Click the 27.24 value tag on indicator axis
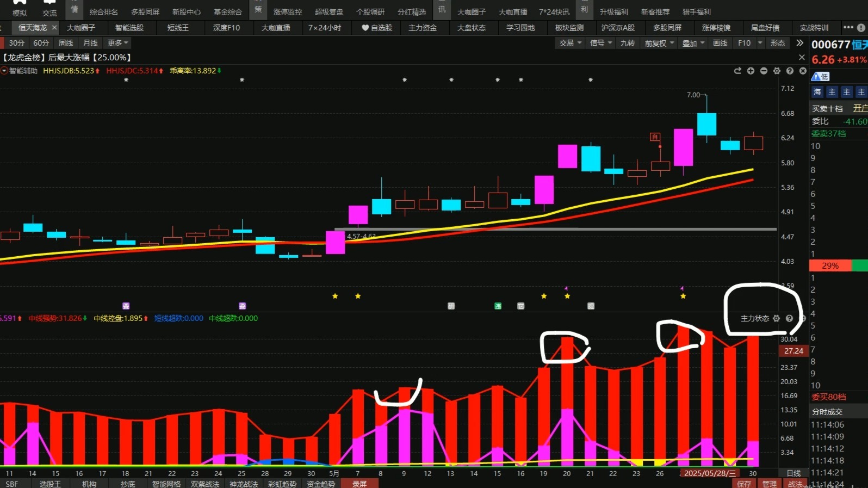Viewport: 868px width, 488px height. pos(793,351)
